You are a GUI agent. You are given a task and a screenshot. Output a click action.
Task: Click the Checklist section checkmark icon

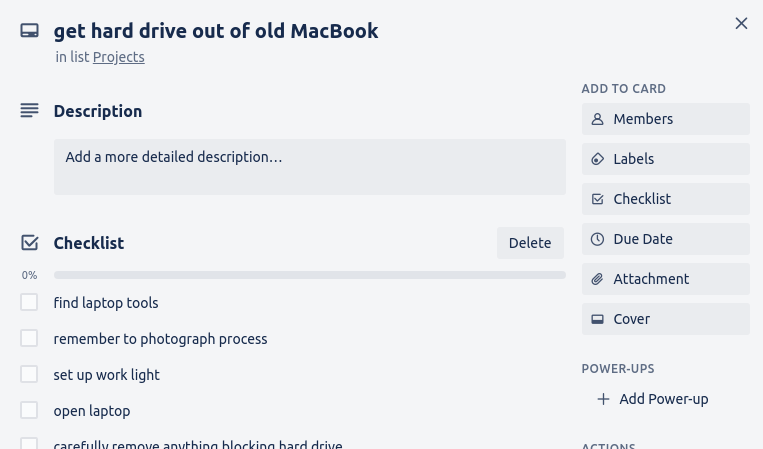(29, 243)
